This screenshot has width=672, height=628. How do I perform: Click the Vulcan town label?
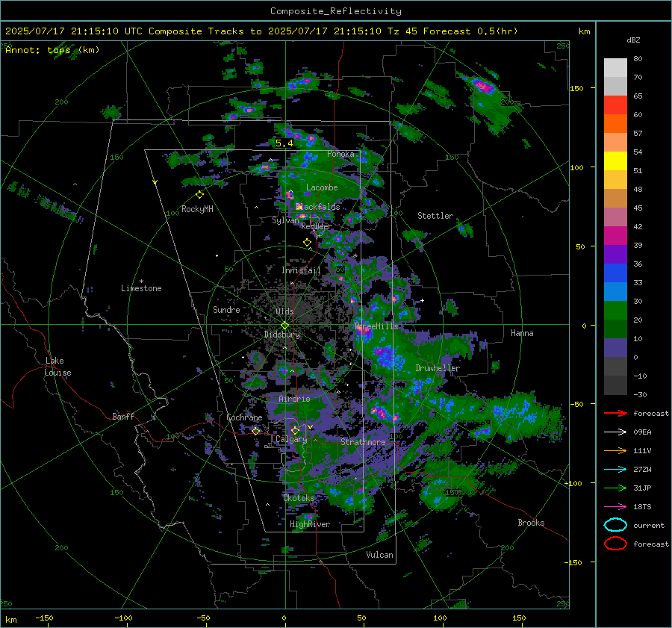380,555
